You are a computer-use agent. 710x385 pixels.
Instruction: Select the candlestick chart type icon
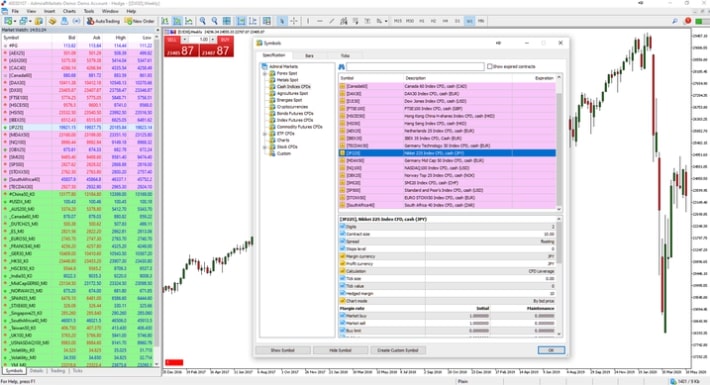tap(177, 21)
